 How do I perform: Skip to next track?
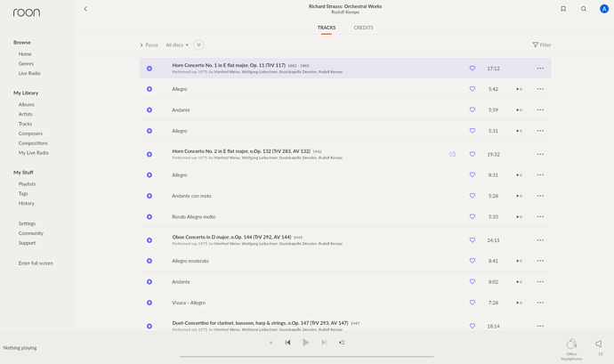[324, 343]
